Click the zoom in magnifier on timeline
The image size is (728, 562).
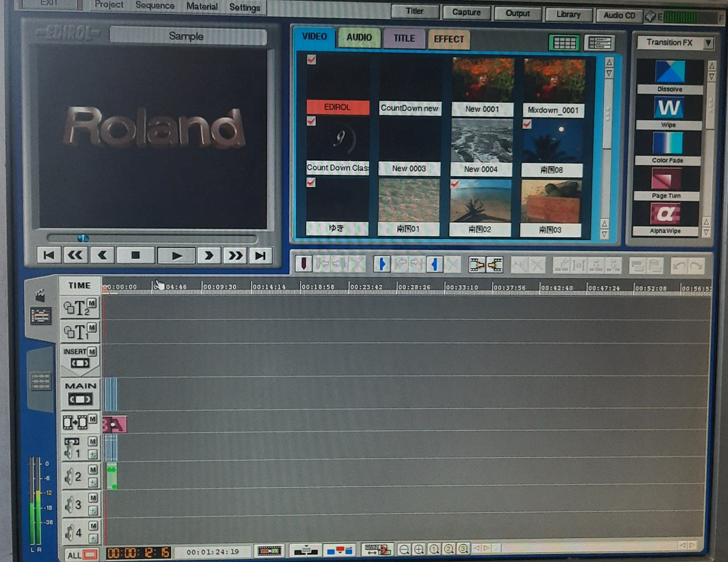point(419,549)
